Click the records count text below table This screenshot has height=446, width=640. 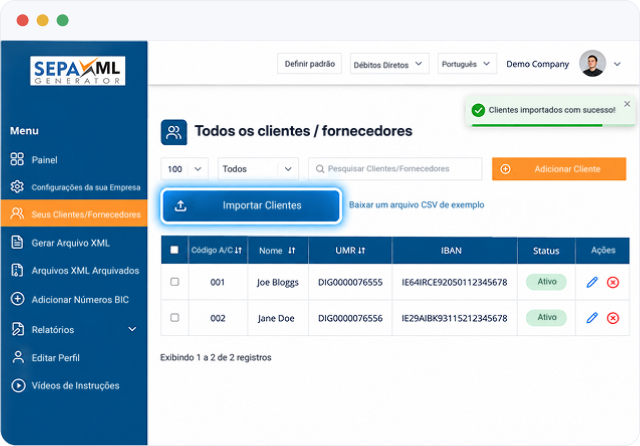click(x=216, y=357)
